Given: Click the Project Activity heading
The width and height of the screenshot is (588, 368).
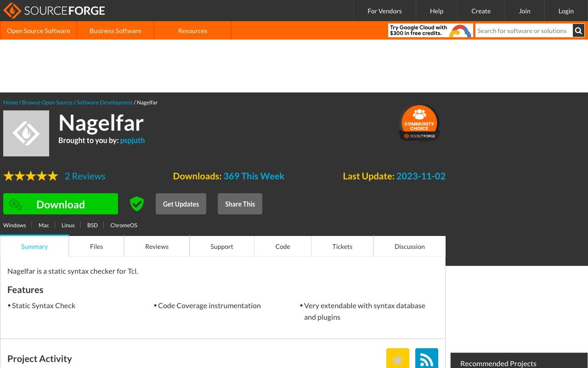Looking at the screenshot, I should (40, 359).
